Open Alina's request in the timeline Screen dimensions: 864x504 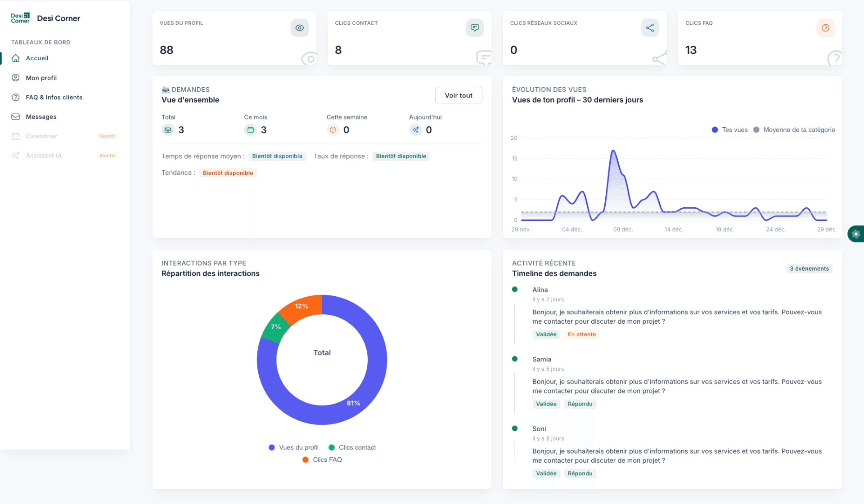tap(540, 290)
